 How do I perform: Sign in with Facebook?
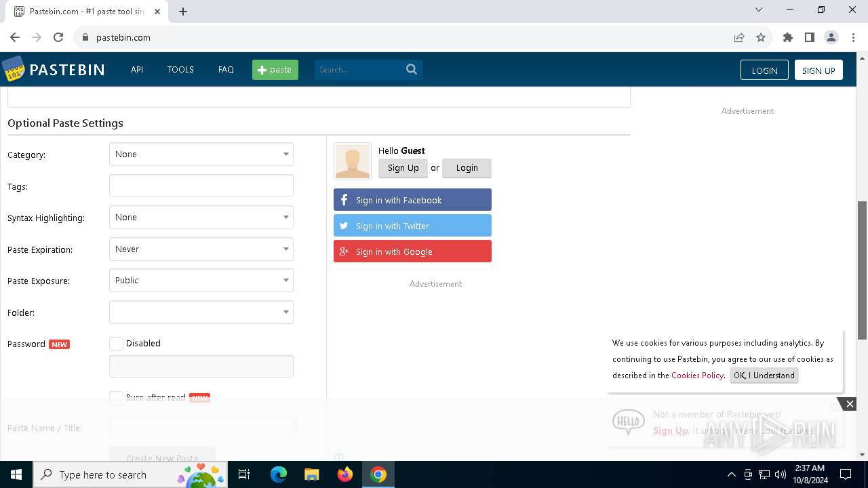[x=412, y=200]
